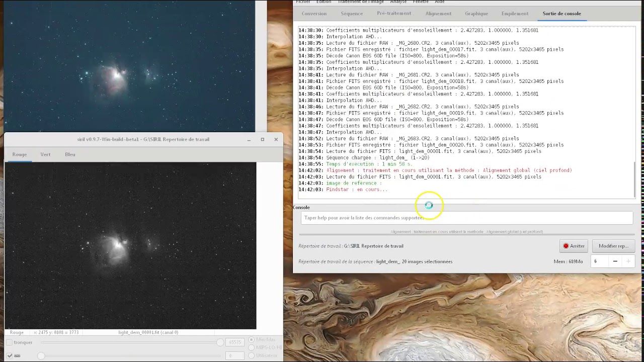
Task: Click the alignment progress bar
Action: [x=466, y=234]
